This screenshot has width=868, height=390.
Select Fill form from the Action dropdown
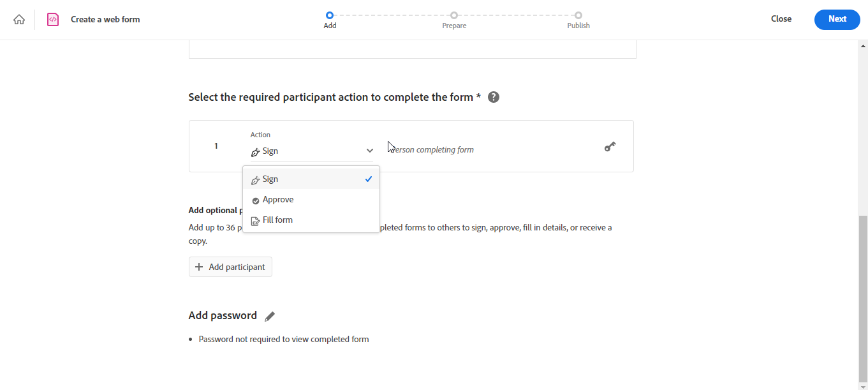[x=278, y=220]
